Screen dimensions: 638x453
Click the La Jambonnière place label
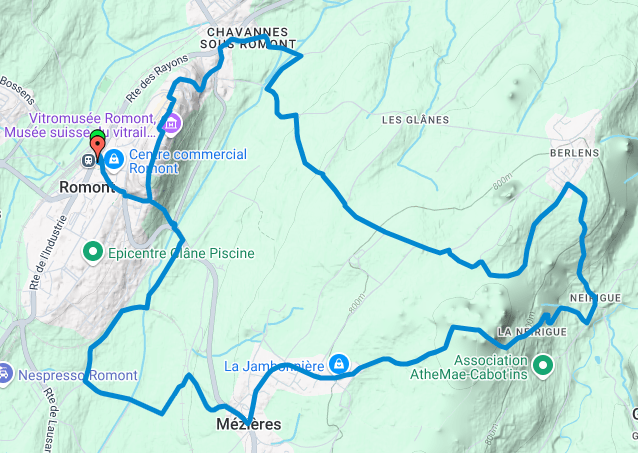point(274,366)
